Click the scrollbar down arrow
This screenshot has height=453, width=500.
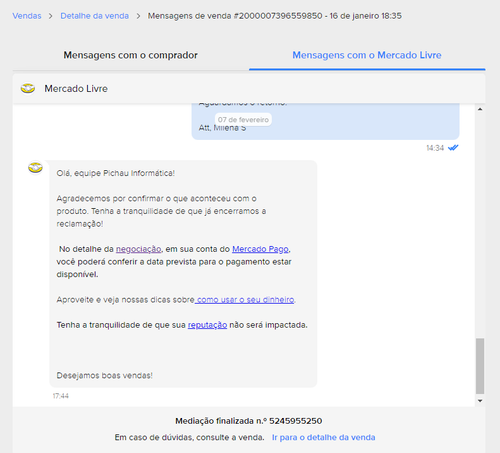pos(480,401)
